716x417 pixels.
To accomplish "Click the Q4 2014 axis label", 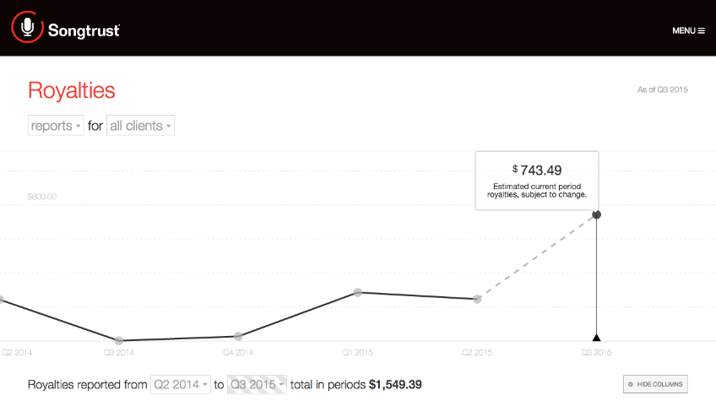I will [238, 353].
